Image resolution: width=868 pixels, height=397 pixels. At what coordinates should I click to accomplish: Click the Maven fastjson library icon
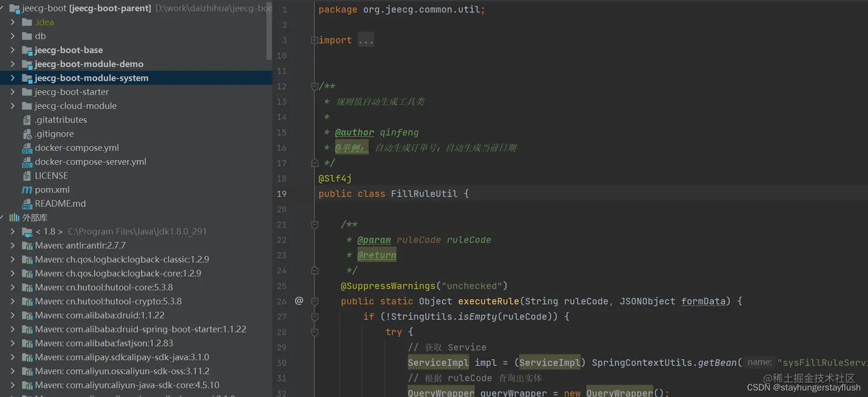[x=27, y=343]
